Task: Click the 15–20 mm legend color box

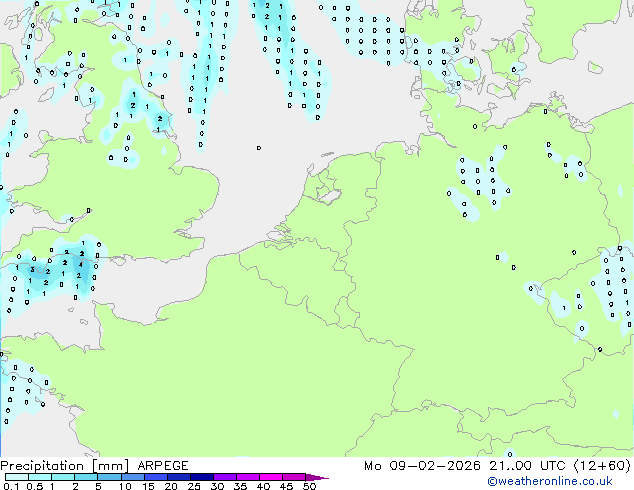Action: pyautogui.click(x=155, y=477)
